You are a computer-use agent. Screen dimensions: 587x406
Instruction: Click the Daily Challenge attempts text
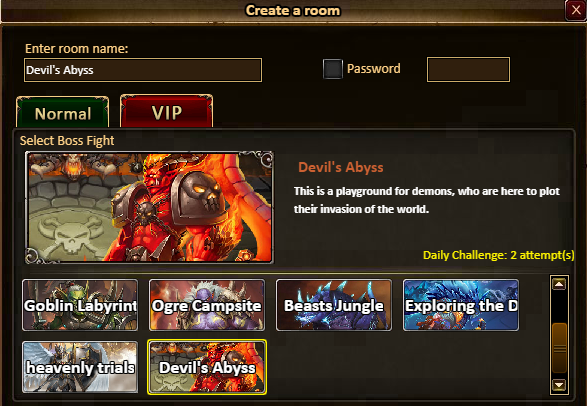click(x=498, y=255)
